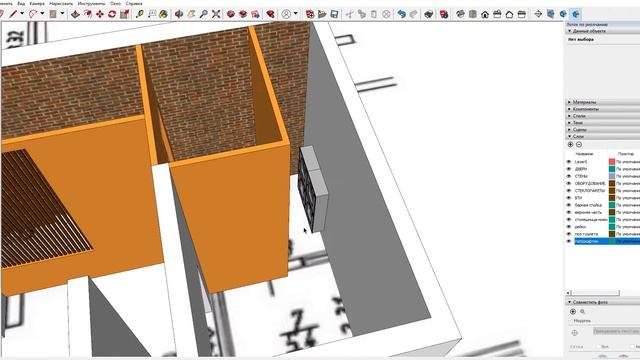The image size is (640, 360).
Task: Open the user account profile icon
Action: coord(286,14)
